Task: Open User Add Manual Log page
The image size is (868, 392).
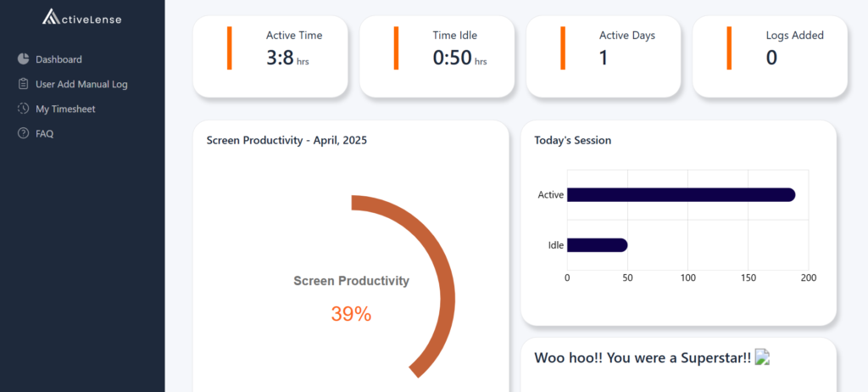Action: coord(81,84)
